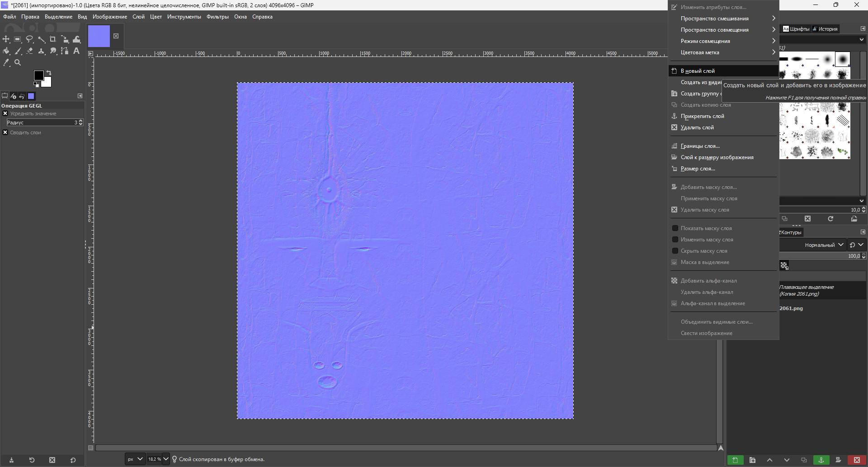Image resolution: width=868 pixels, height=467 pixels.
Task: Pick the Bucket Fill tool
Action: (6, 51)
